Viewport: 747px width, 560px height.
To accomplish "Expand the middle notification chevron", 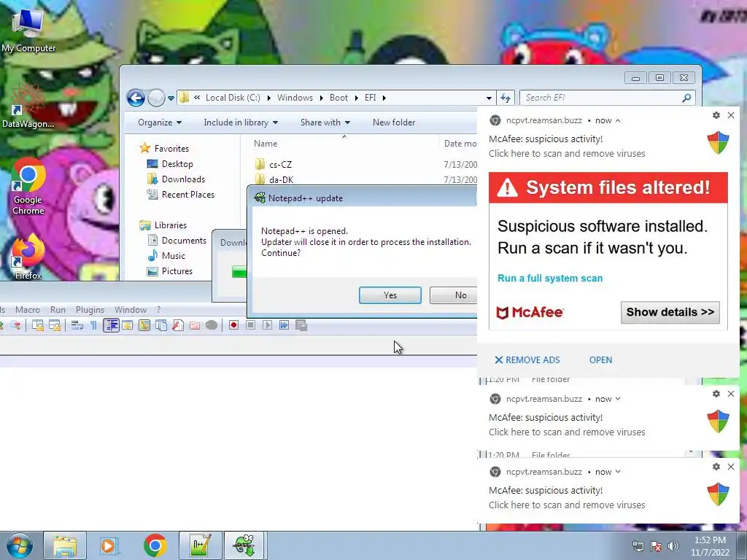I will tap(618, 399).
